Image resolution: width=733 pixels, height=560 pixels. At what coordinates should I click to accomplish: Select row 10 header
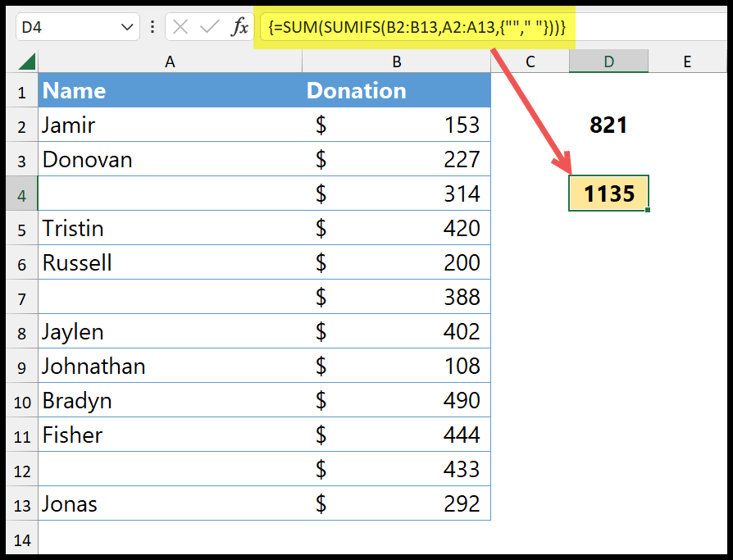[x=22, y=400]
